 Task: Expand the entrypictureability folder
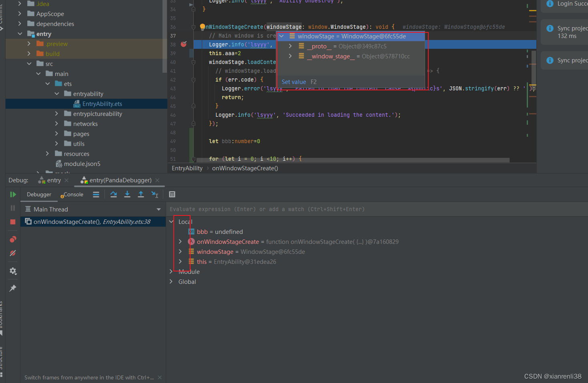point(56,114)
